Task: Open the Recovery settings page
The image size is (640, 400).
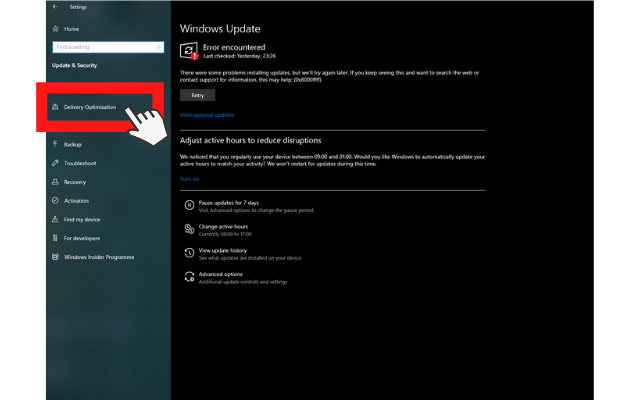Action: pyautogui.click(x=75, y=182)
